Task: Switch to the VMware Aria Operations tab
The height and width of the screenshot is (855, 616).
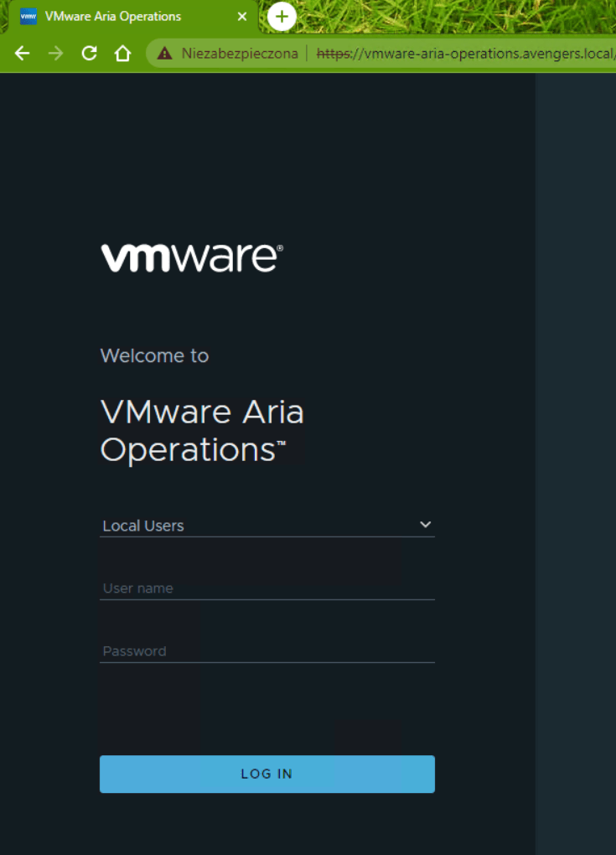Action: (113, 17)
